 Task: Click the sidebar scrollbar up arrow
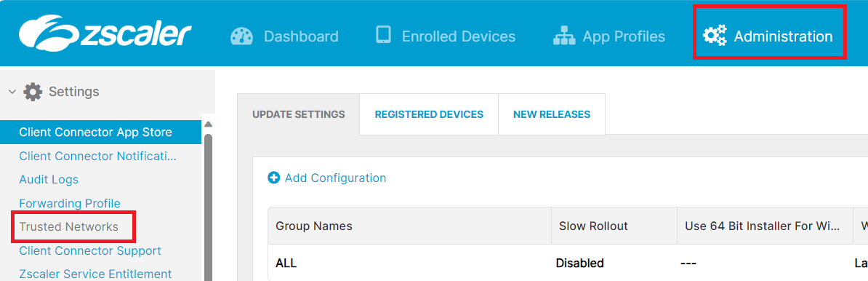coord(208,124)
